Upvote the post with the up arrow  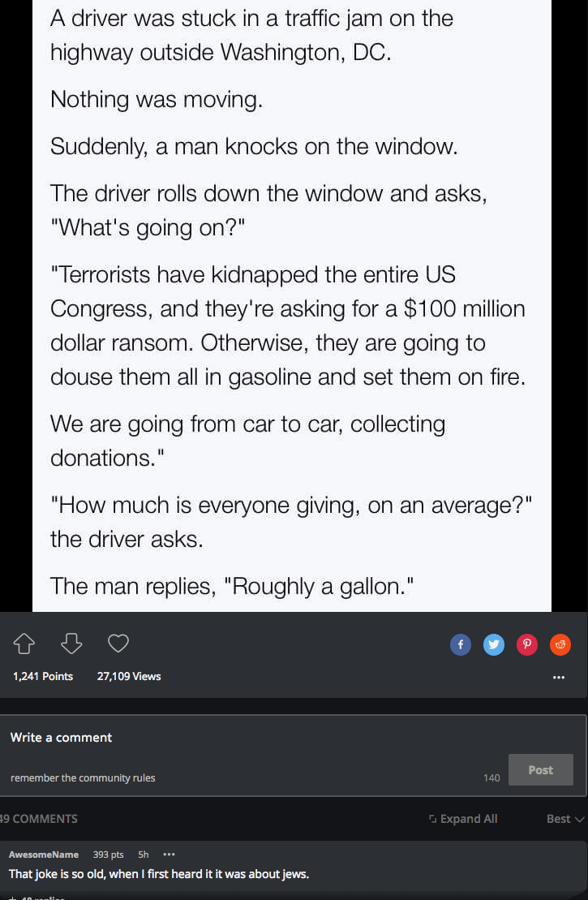[x=24, y=644]
